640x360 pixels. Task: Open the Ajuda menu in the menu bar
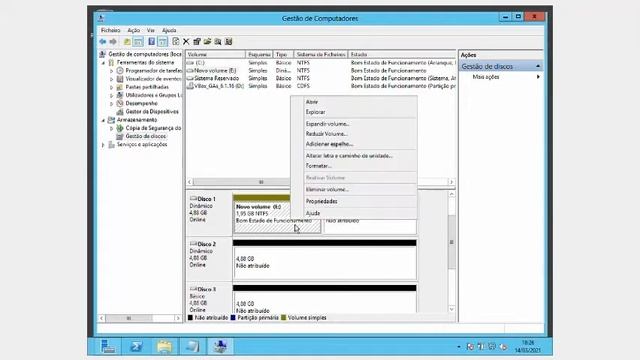pyautogui.click(x=169, y=30)
